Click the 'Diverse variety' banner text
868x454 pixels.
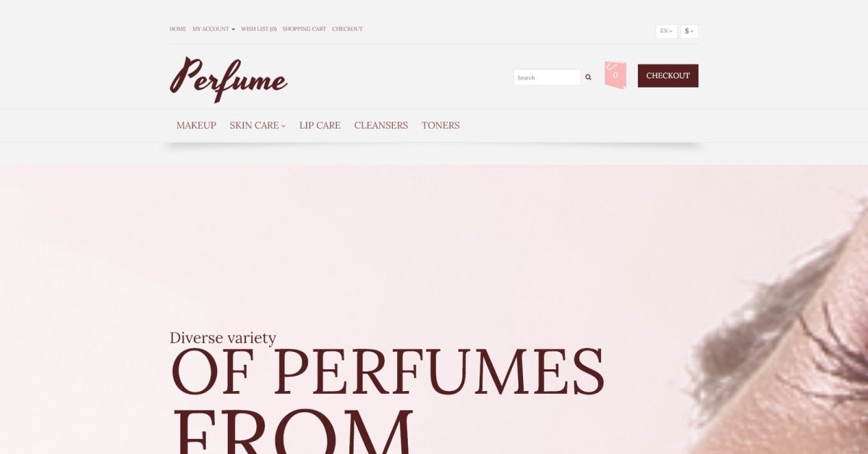coord(223,338)
